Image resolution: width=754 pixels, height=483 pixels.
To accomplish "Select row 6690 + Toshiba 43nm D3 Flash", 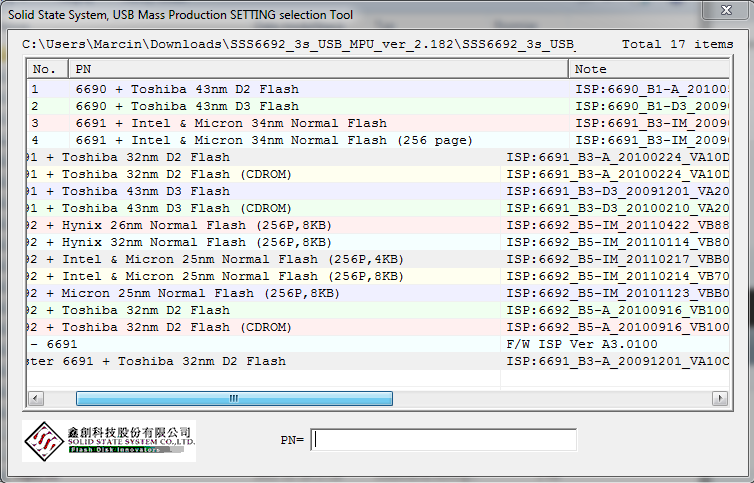I will pyautogui.click(x=378, y=106).
